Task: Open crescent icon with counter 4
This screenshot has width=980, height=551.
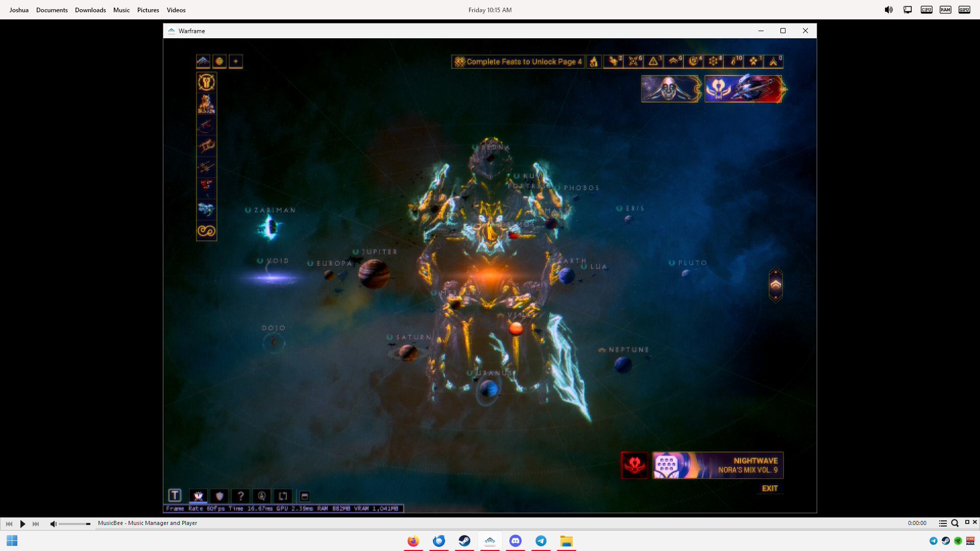Action: (x=694, y=62)
